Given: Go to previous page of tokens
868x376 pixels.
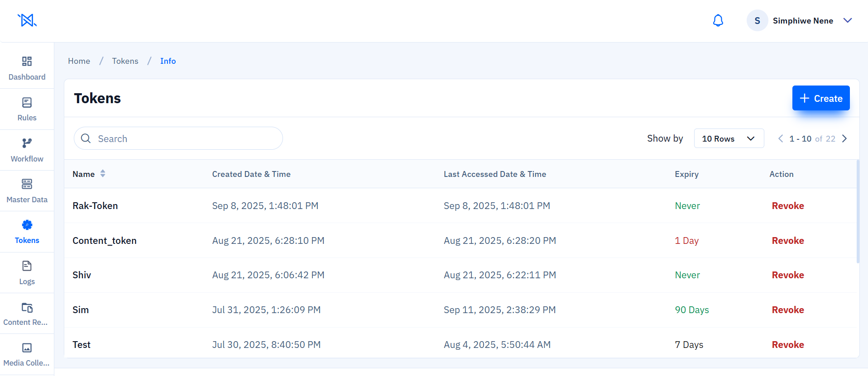Looking at the screenshot, I should click(x=780, y=139).
